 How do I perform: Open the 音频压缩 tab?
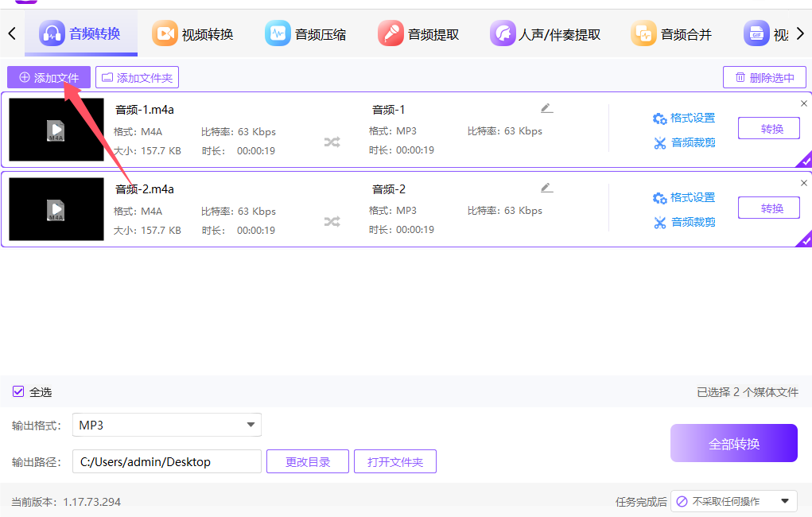click(x=305, y=34)
